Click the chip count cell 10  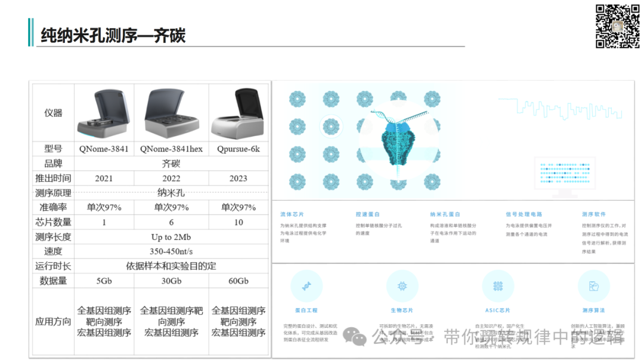point(238,223)
